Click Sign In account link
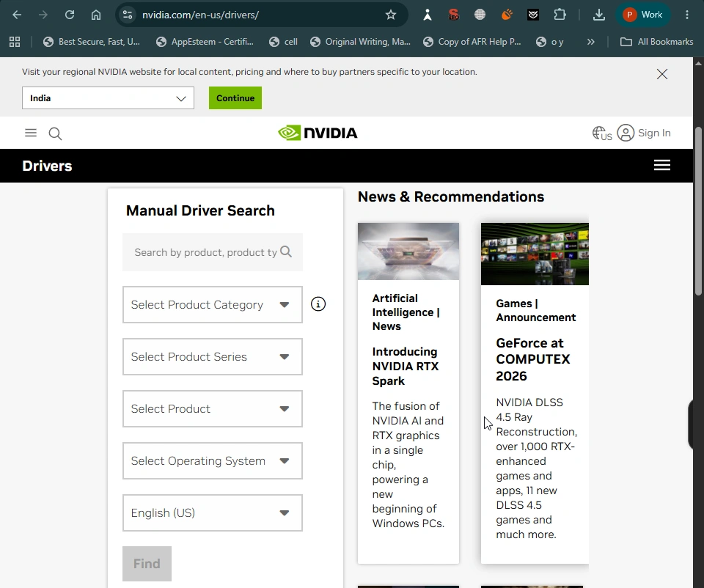 tap(644, 133)
